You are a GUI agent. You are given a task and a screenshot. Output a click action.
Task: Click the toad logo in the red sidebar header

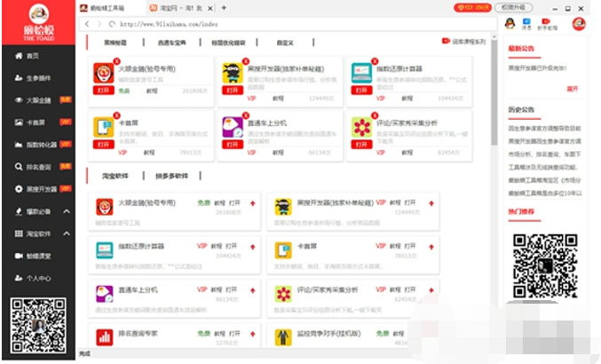pos(39,14)
